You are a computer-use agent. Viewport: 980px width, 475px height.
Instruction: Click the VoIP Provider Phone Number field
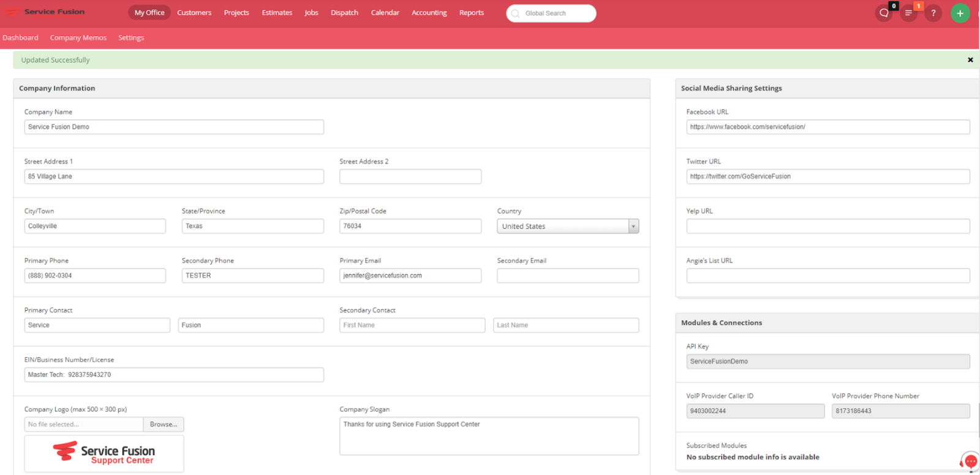click(901, 411)
